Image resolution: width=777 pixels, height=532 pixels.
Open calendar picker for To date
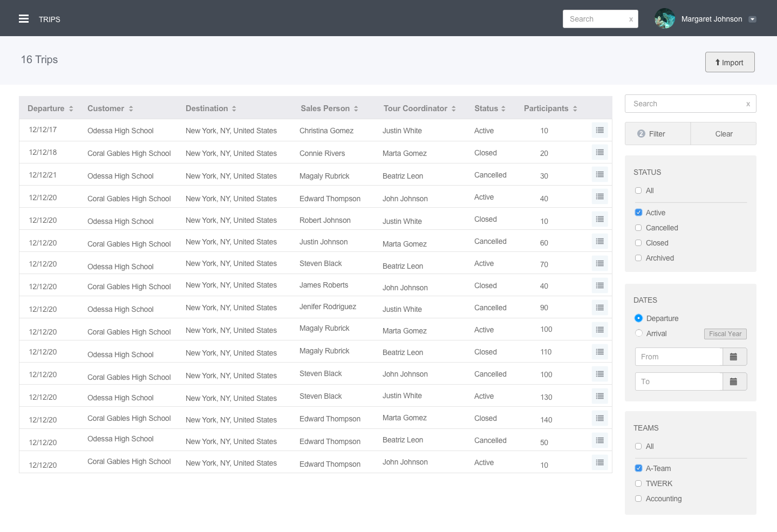734,381
